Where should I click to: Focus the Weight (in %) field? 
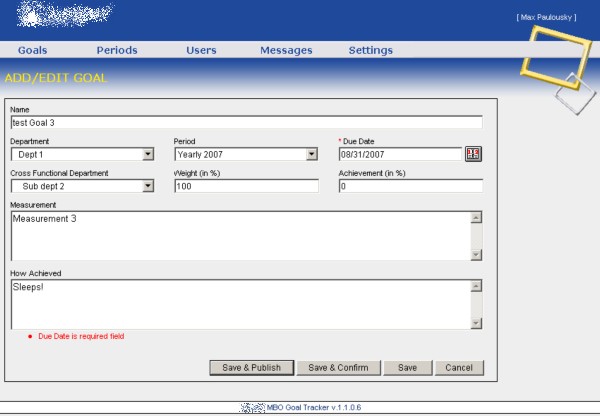click(x=246, y=186)
